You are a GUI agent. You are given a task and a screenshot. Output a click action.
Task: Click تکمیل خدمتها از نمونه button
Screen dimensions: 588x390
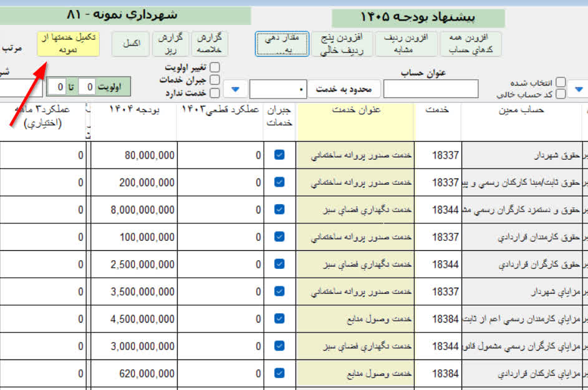[x=68, y=44]
